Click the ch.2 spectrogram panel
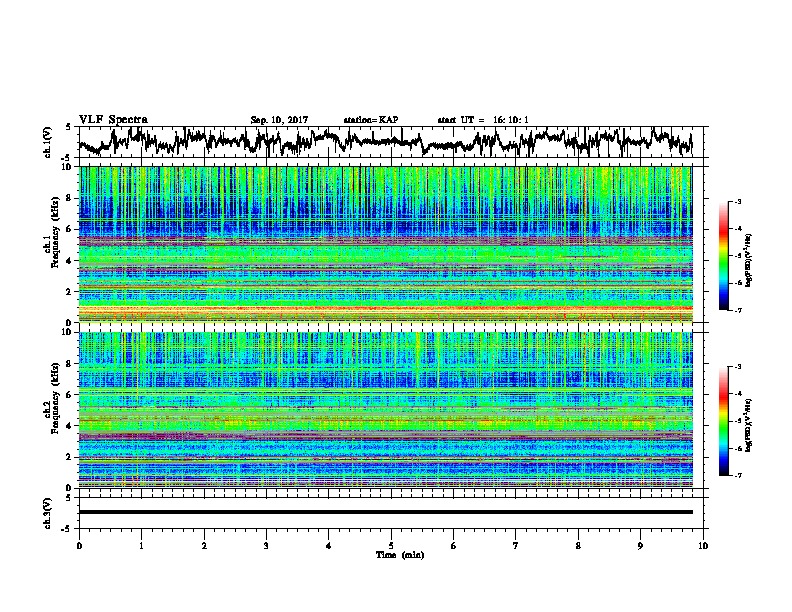The height and width of the screenshot is (612, 792). pyautogui.click(x=386, y=410)
